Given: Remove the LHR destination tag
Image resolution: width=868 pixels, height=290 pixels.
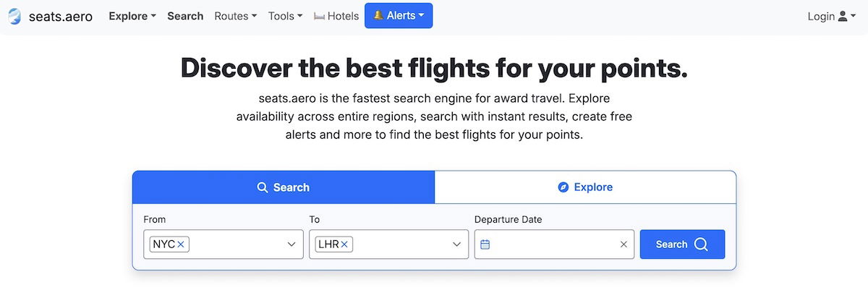Looking at the screenshot, I should coord(344,244).
